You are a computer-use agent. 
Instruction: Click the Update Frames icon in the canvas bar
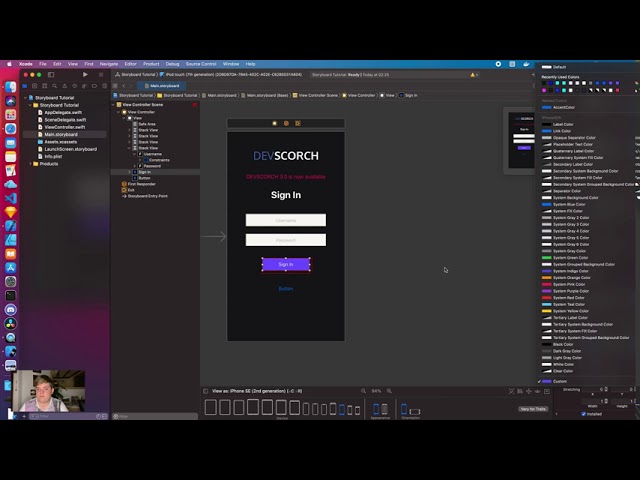(511, 391)
